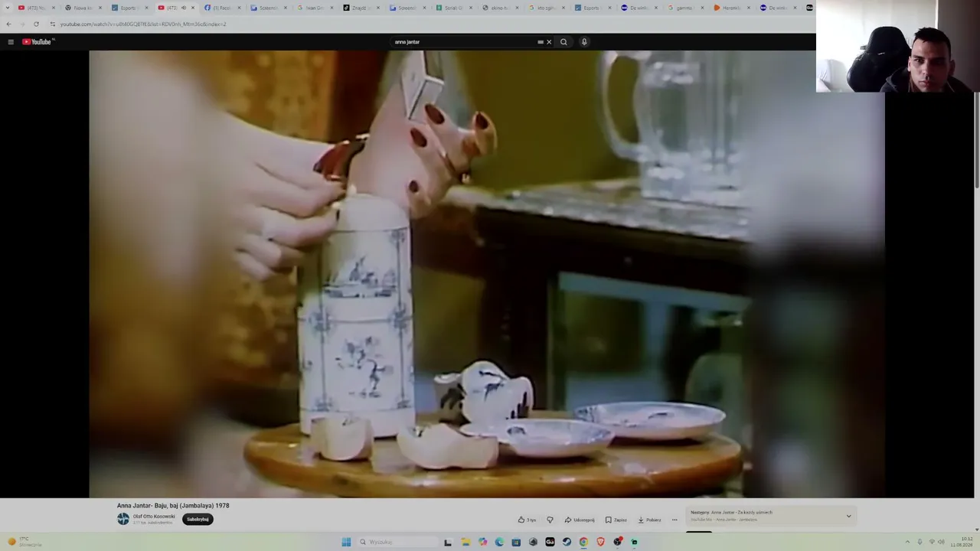Download the video with 'Pobierz'
980x551 pixels.
click(x=649, y=520)
